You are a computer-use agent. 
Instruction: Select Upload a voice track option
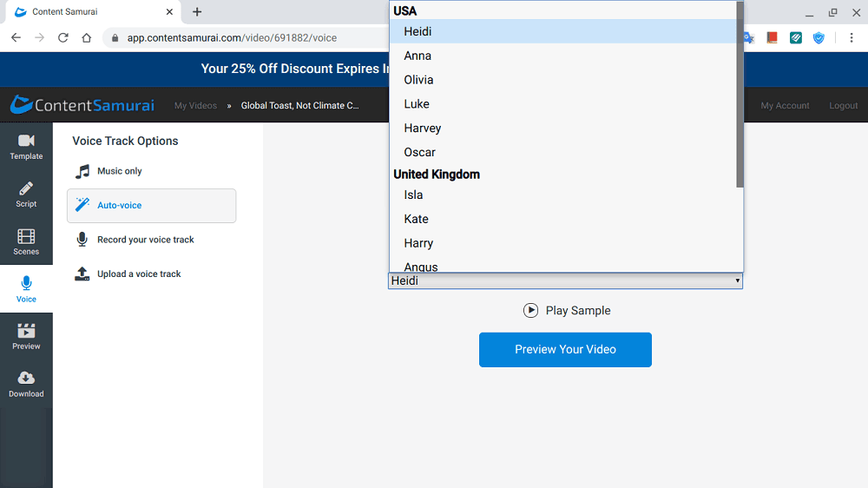click(x=139, y=274)
